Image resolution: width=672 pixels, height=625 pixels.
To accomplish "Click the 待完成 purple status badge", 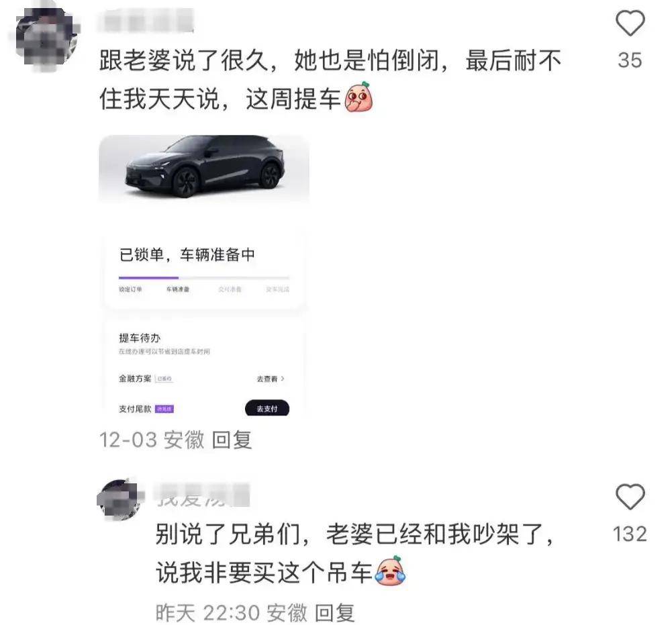I will coord(164,409).
